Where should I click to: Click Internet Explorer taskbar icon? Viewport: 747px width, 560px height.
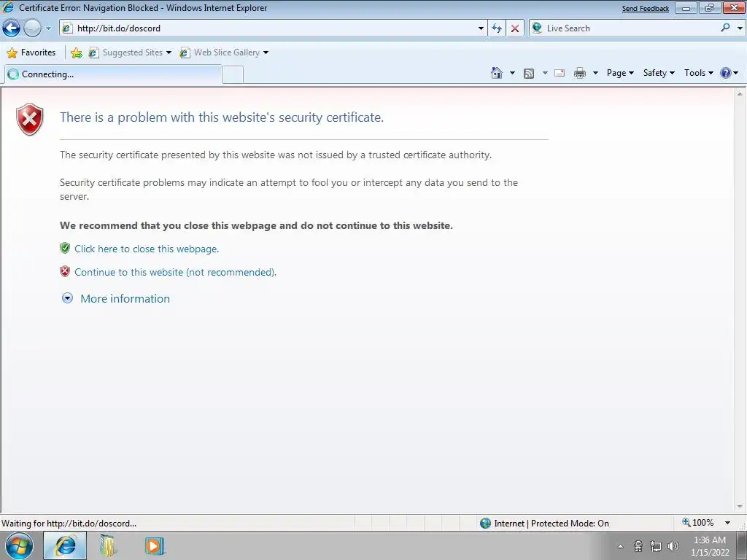click(65, 545)
